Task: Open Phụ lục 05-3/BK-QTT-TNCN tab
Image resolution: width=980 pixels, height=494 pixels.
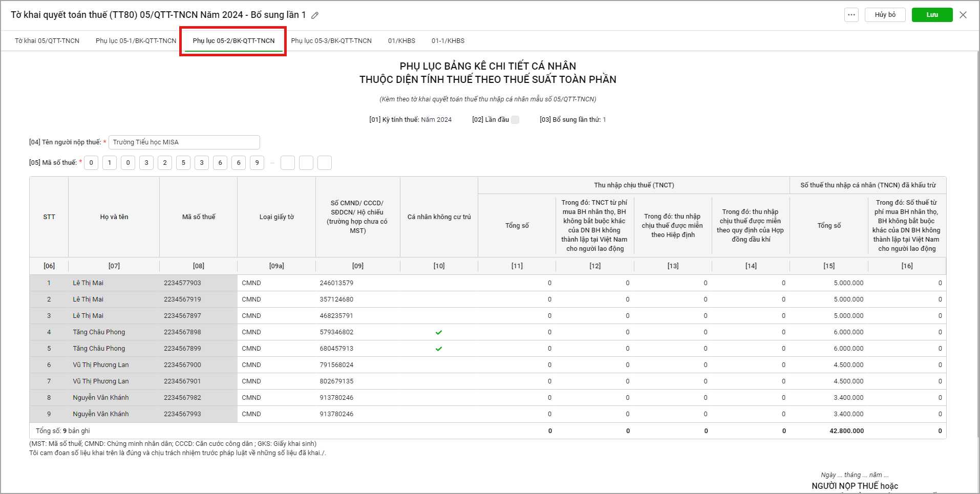Action: [x=331, y=41]
